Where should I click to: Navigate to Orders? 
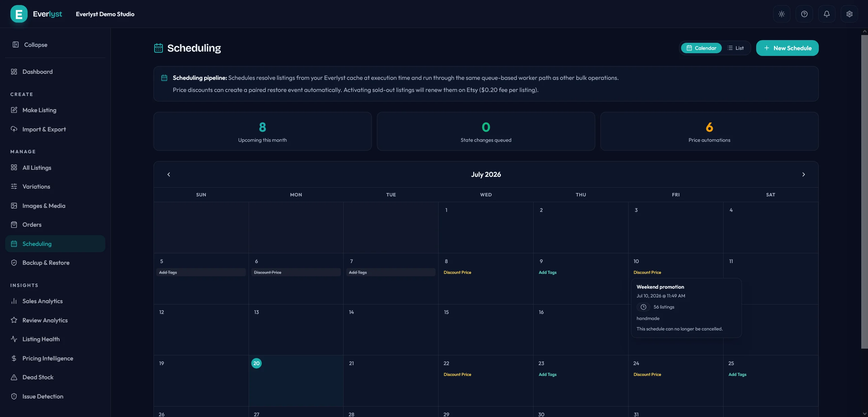coord(55,224)
